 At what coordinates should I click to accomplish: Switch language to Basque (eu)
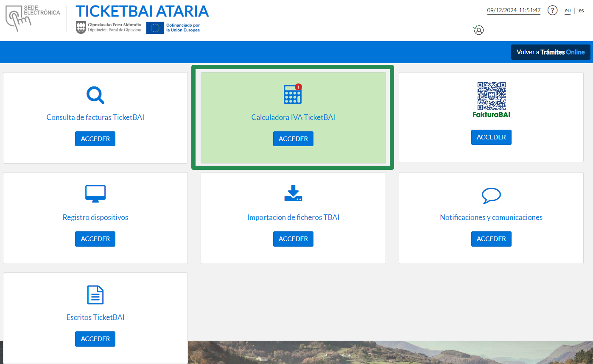point(567,11)
